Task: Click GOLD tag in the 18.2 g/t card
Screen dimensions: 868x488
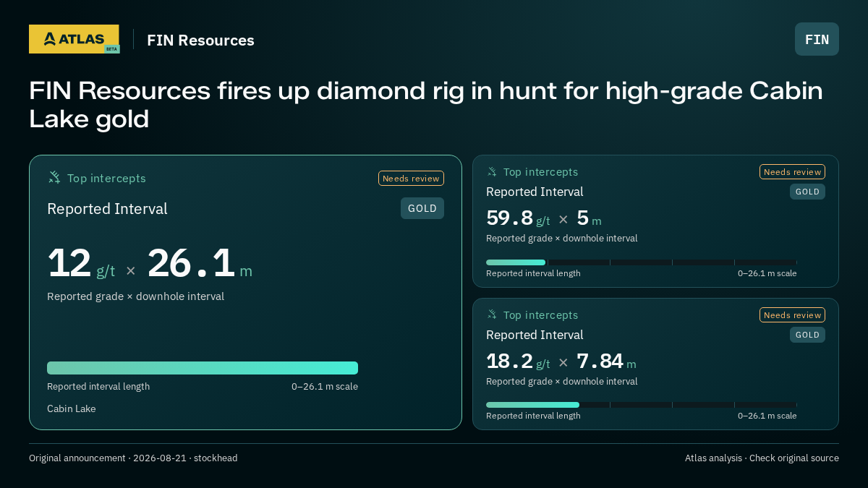Action: tap(807, 335)
